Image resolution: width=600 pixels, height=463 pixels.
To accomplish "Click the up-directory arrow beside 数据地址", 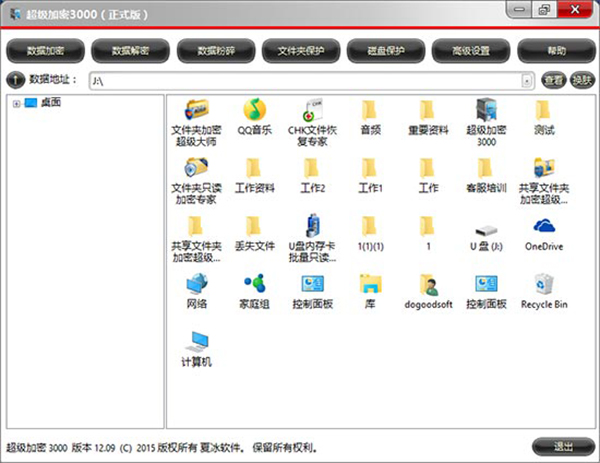I will [x=15, y=80].
